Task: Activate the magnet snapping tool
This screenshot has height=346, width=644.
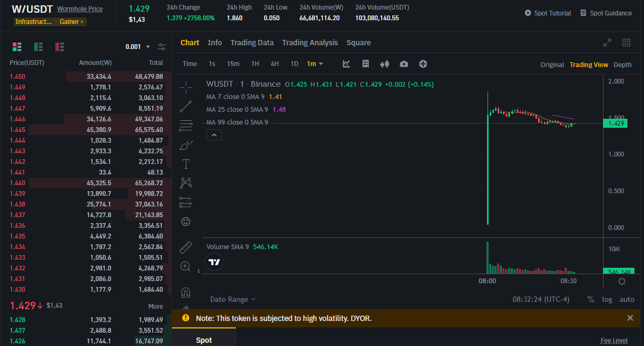Action: [186, 292]
